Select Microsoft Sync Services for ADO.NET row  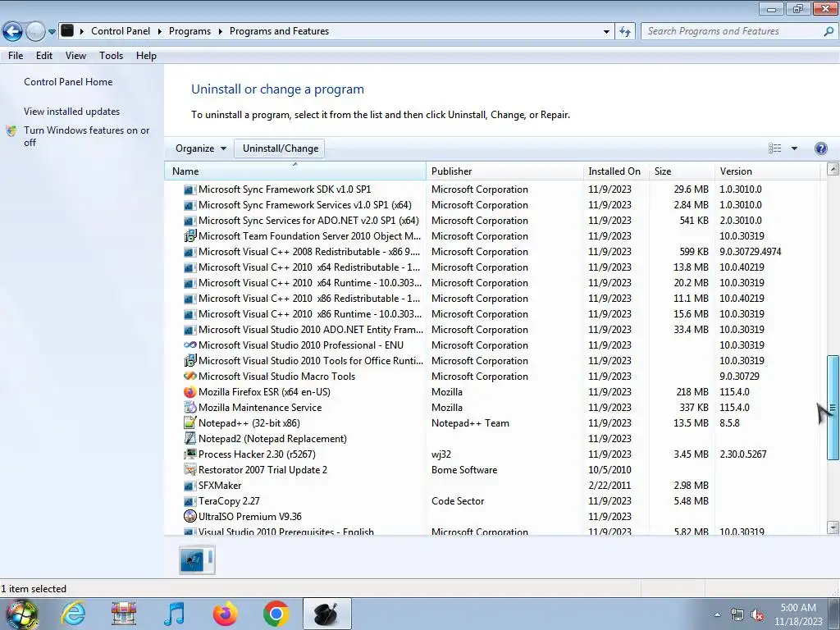point(492,221)
